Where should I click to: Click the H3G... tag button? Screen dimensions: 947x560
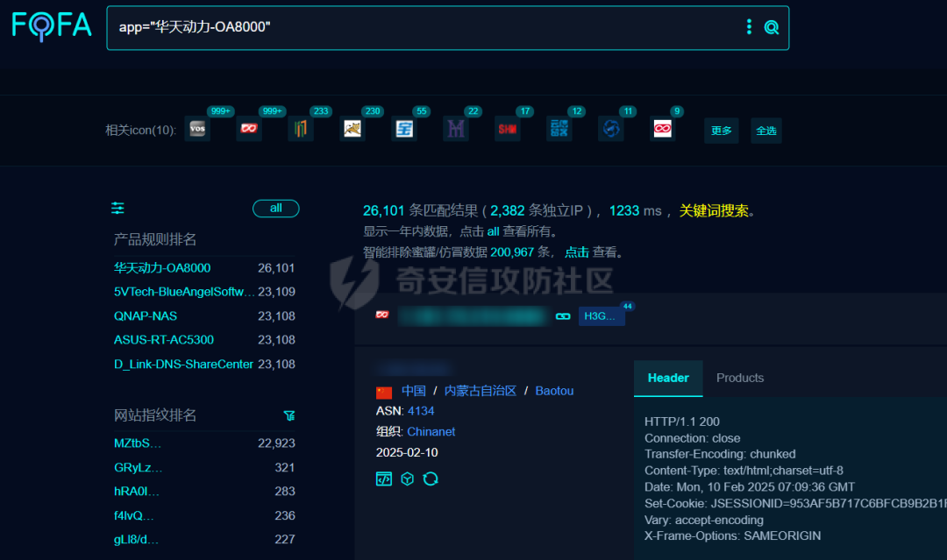tap(602, 316)
